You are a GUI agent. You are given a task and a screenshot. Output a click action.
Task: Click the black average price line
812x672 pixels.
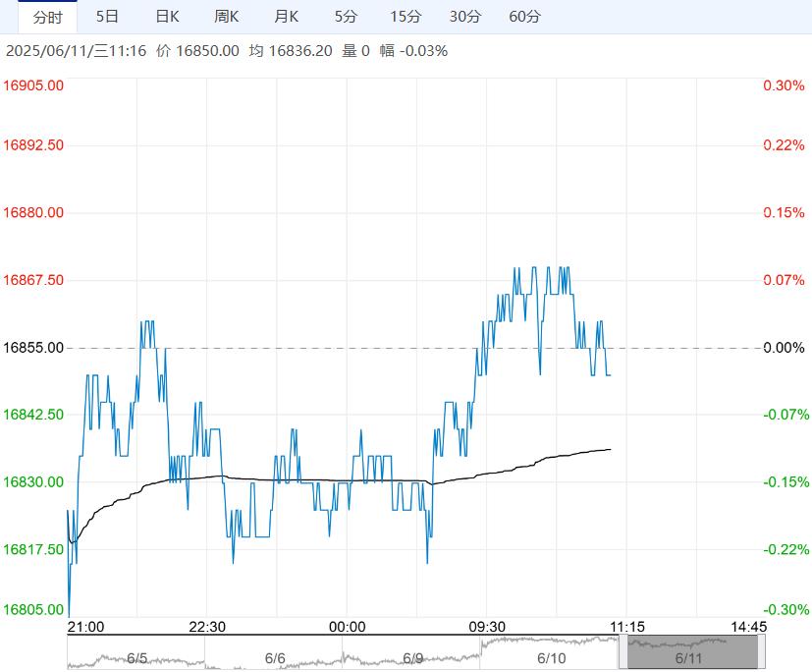coord(295,480)
